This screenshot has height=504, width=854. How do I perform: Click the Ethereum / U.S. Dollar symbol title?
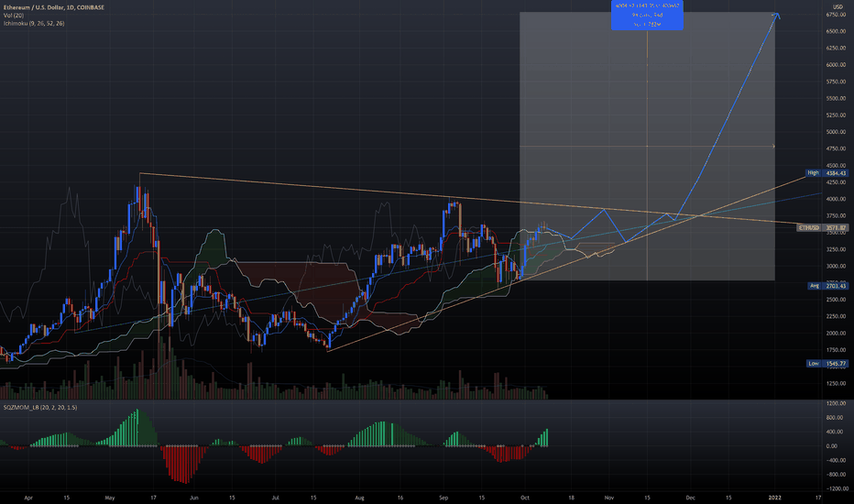(54, 7)
